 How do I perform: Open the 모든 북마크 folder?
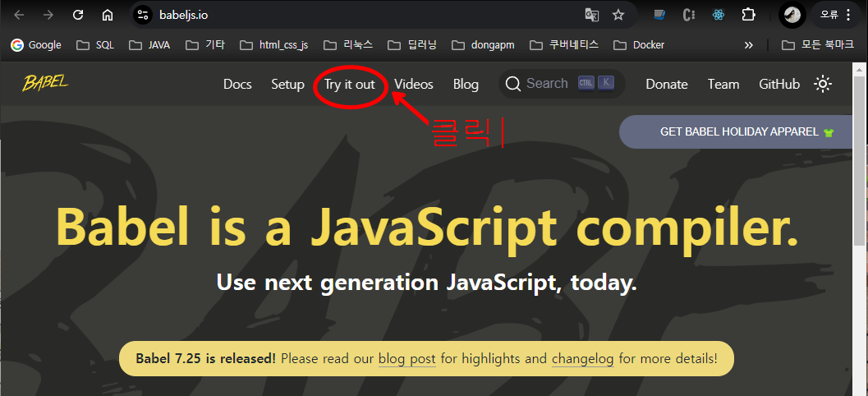coord(818,45)
